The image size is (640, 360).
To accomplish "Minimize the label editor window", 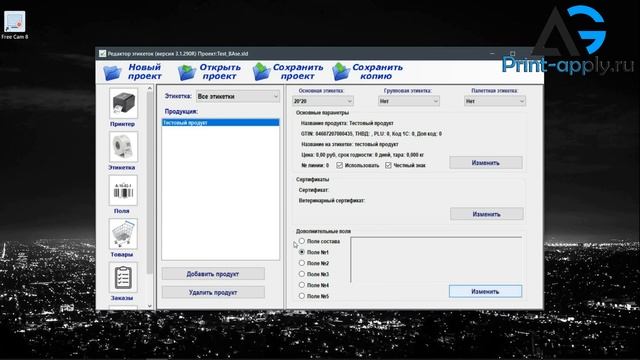I will point(492,53).
